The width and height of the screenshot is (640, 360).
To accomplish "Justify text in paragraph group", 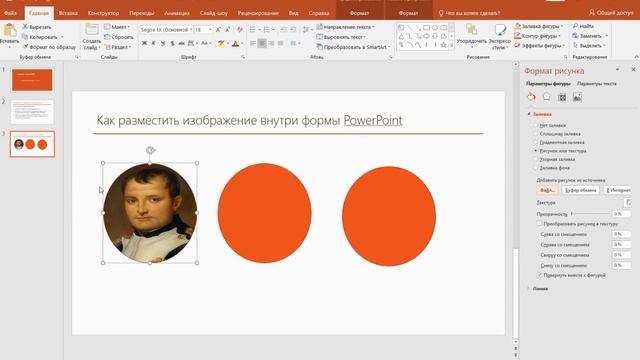I will [x=281, y=43].
